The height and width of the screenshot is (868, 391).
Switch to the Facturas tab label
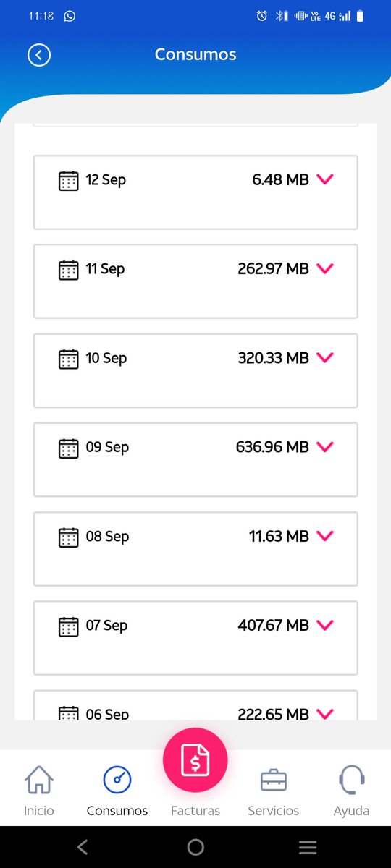195,811
